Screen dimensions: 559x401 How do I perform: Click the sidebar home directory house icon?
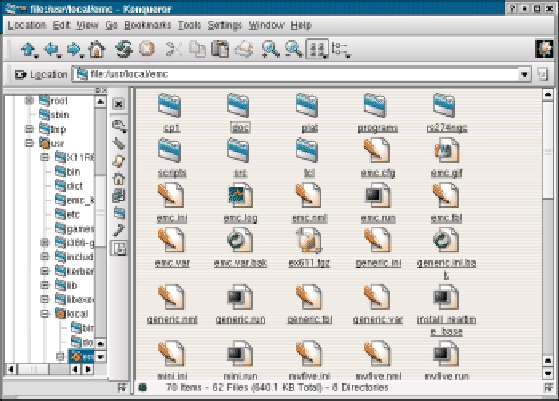coord(118,178)
